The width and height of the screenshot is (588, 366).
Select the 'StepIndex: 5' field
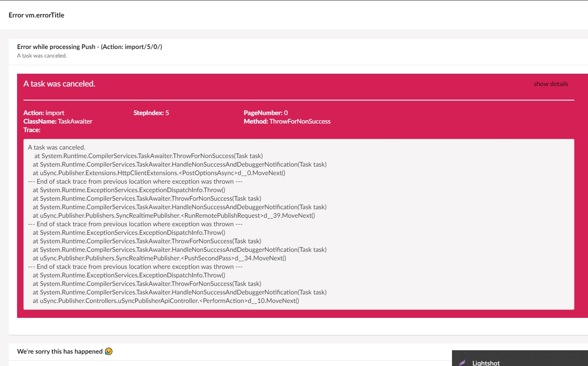point(151,113)
